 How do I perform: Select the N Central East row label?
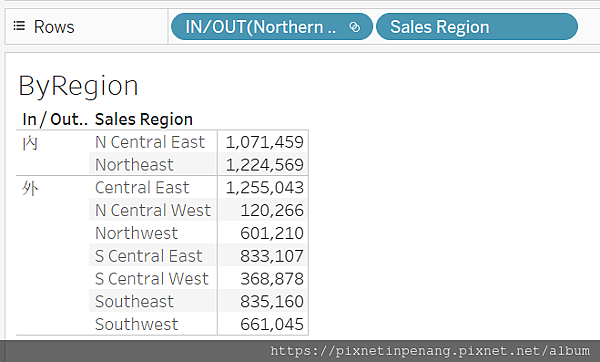click(150, 142)
